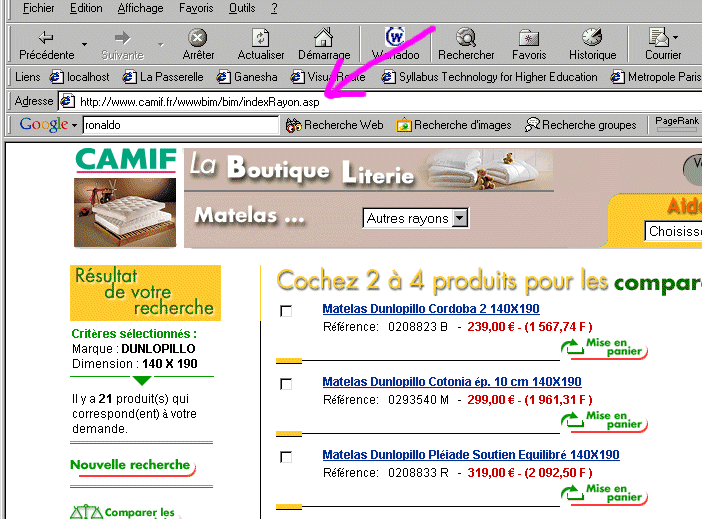
Task: Click the price 299,00 € for Cotonia
Action: point(491,400)
